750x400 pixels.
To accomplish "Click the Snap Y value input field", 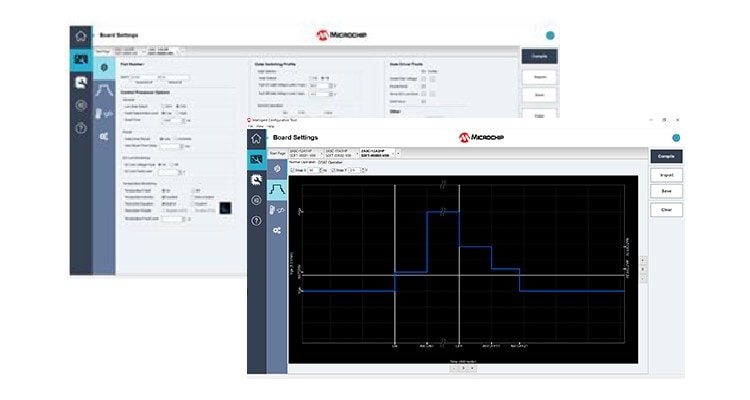I will pos(354,170).
